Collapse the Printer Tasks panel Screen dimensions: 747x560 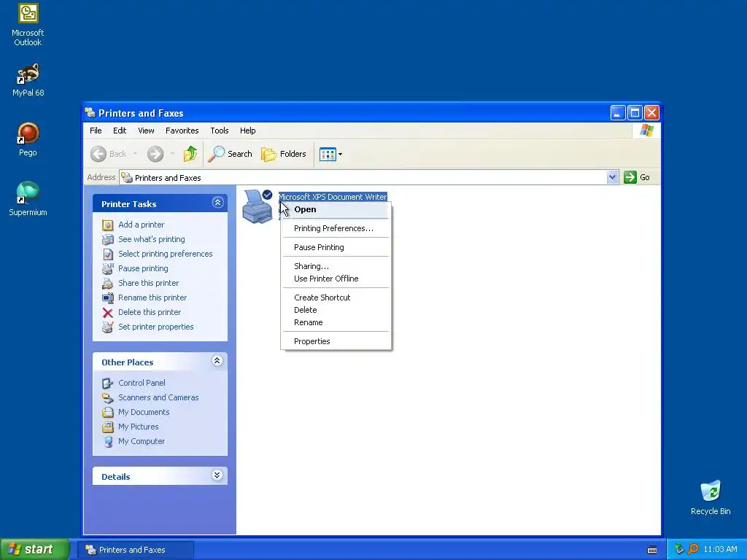click(217, 203)
